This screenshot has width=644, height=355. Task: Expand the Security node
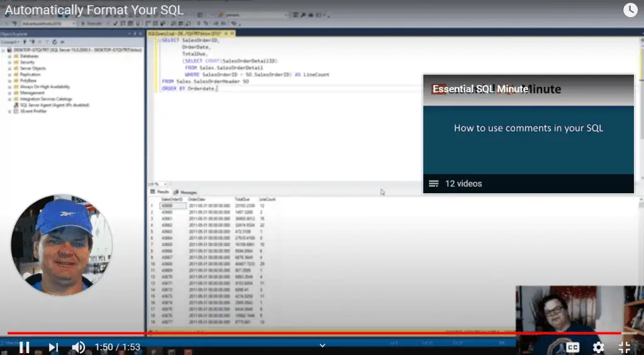[x=9, y=62]
